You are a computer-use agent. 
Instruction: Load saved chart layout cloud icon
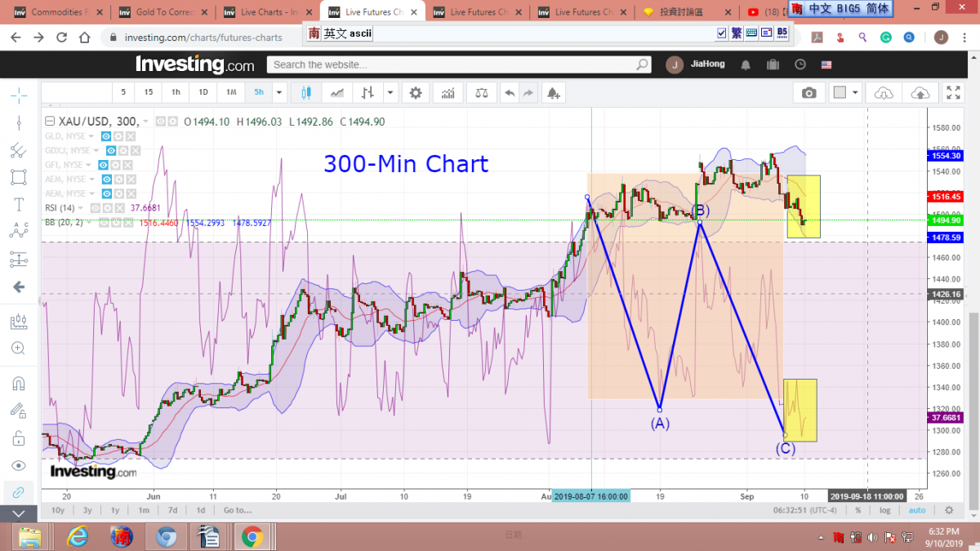(883, 93)
